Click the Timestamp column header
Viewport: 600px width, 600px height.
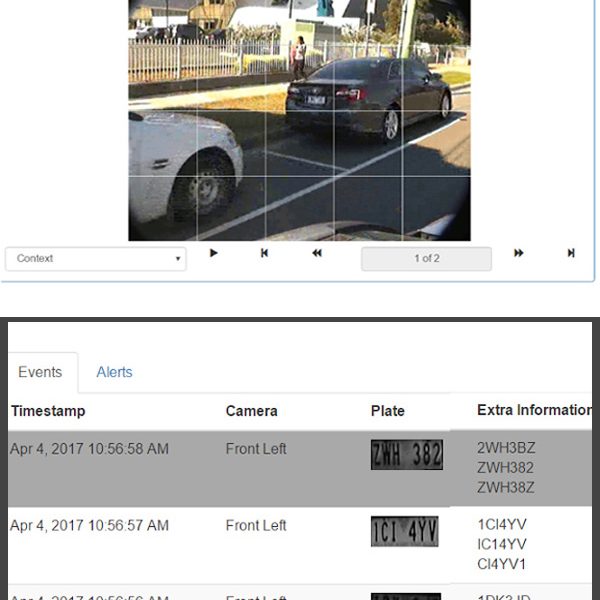click(x=48, y=411)
